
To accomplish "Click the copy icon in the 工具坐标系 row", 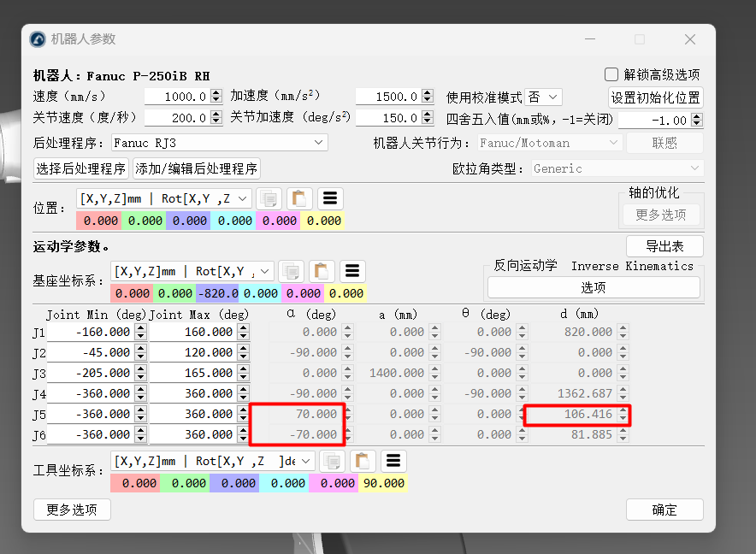I will click(332, 461).
